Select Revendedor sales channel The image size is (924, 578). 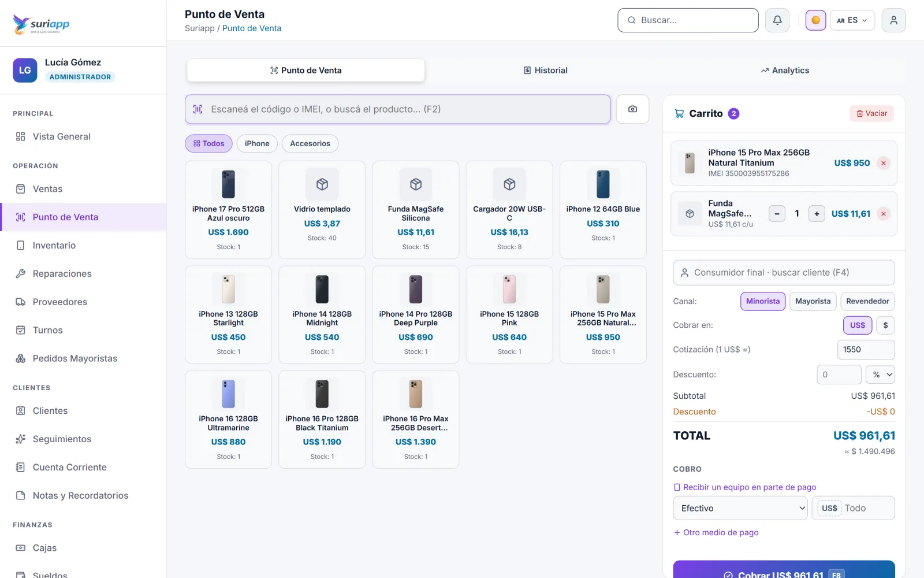coord(867,301)
